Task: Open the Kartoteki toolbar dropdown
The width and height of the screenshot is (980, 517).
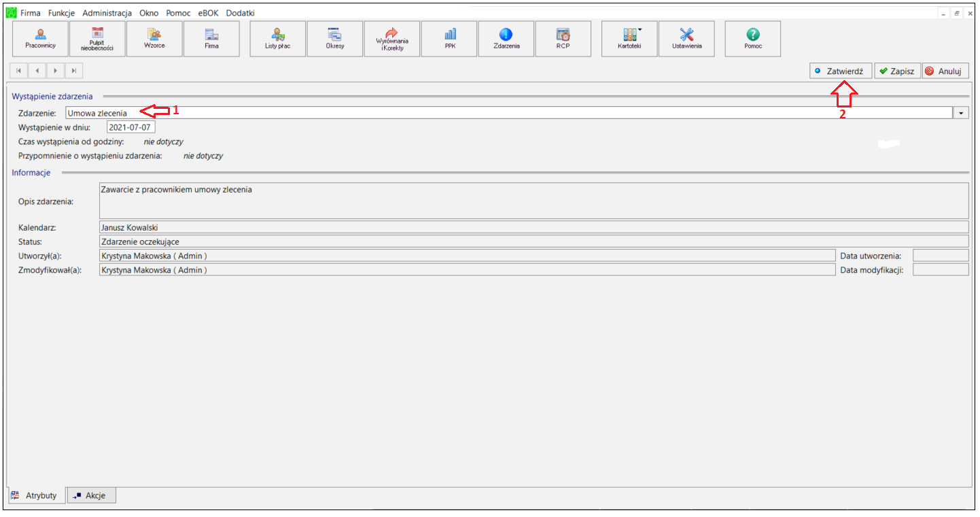Action: (629, 39)
